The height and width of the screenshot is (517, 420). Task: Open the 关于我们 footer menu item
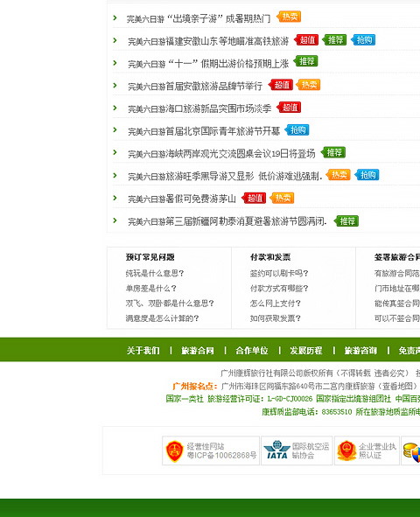coord(143,350)
